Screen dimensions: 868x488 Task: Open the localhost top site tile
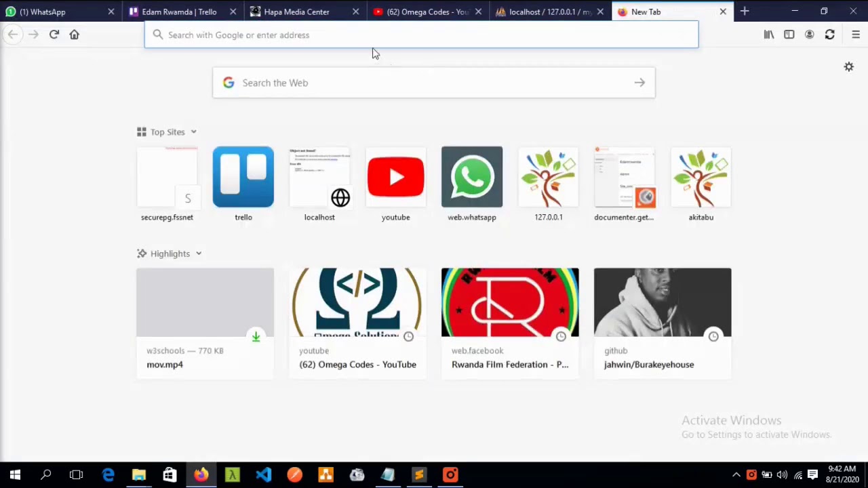[x=319, y=184]
